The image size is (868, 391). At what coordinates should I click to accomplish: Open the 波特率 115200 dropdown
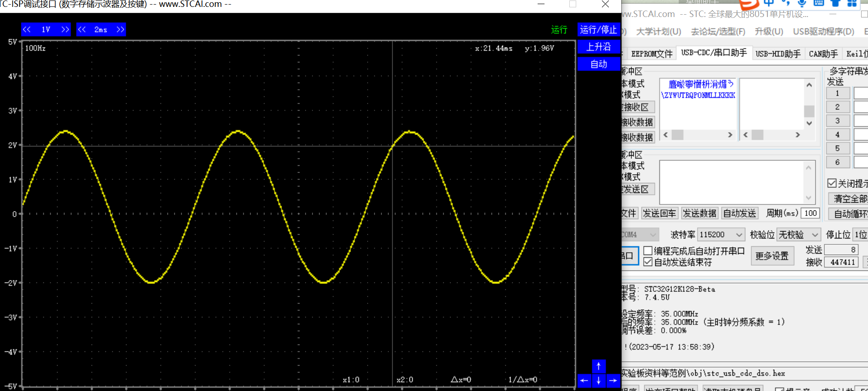click(x=721, y=235)
